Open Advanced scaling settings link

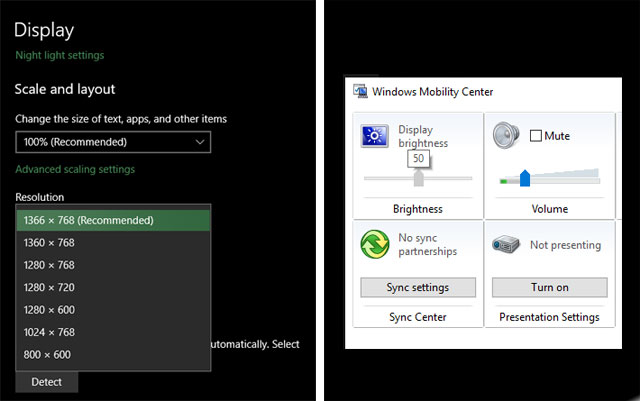pos(74,169)
